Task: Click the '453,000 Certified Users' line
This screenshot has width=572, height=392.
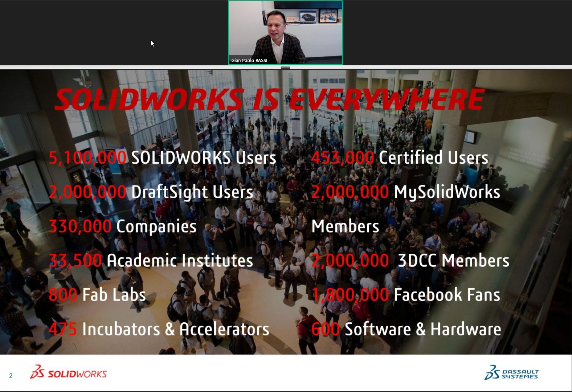Action: (400, 158)
